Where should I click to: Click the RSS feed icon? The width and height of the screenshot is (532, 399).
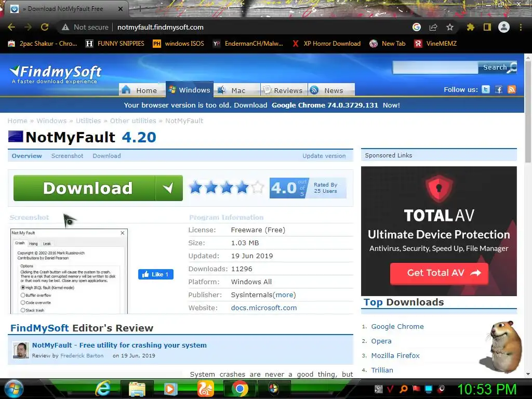point(512,89)
